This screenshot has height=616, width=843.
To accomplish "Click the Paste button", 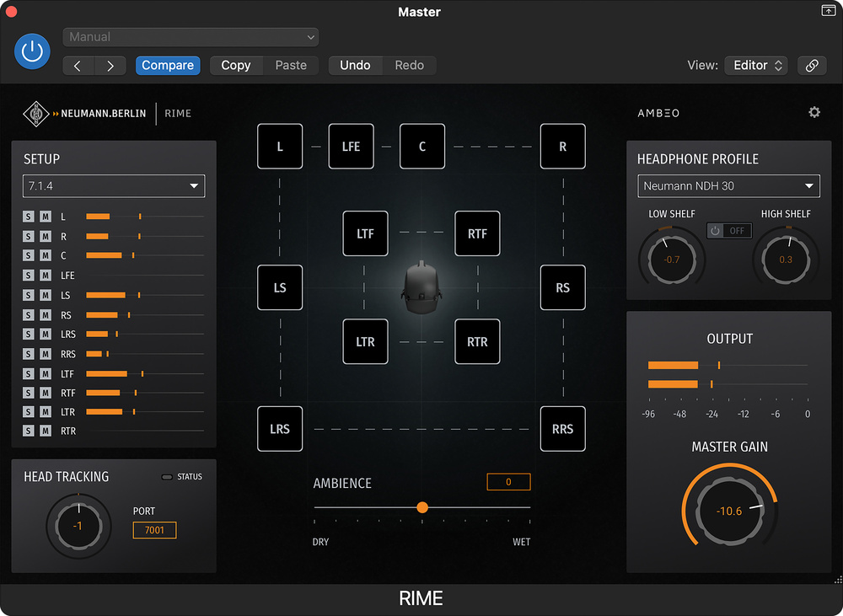I will (x=291, y=66).
